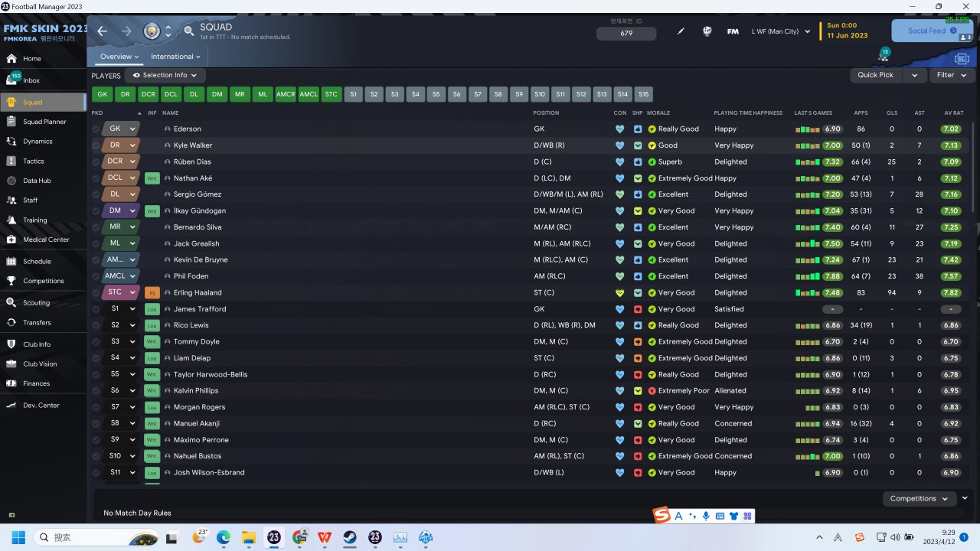Image resolution: width=980 pixels, height=551 pixels.
Task: Toggle the pick circle for Sergio Gómez
Action: pos(96,194)
